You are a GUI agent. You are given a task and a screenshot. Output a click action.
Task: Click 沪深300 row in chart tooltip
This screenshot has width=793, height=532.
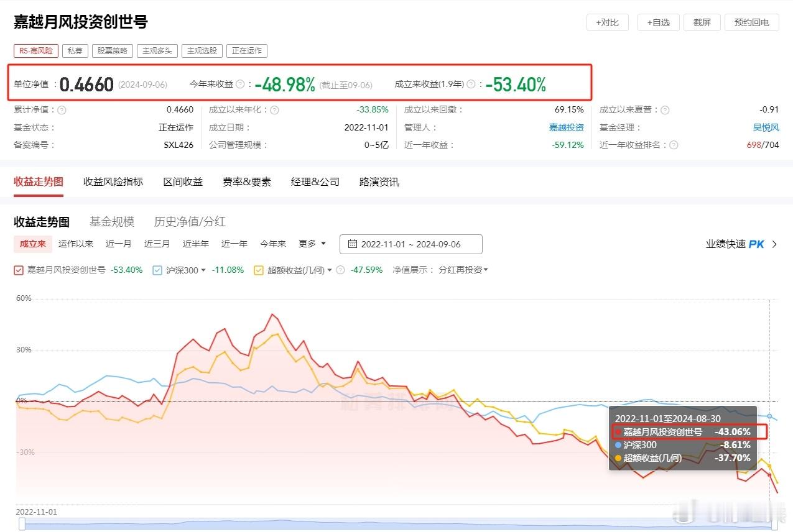click(x=683, y=445)
